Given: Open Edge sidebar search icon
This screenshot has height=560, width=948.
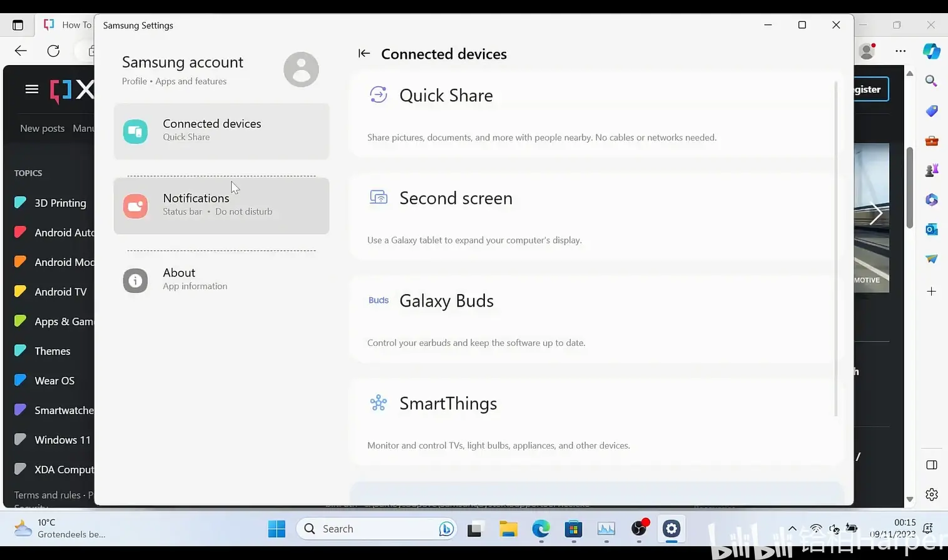Looking at the screenshot, I should (x=932, y=81).
